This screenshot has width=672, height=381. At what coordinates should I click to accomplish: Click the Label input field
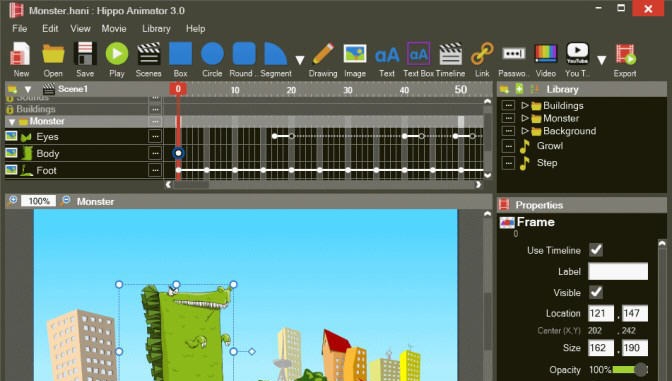618,271
